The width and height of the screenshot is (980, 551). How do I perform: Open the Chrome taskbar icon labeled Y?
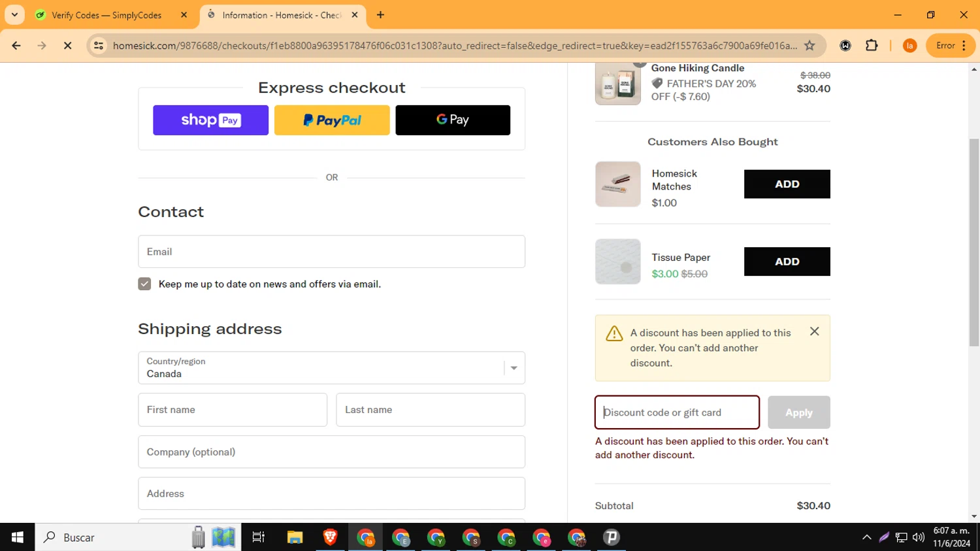pos(436,537)
